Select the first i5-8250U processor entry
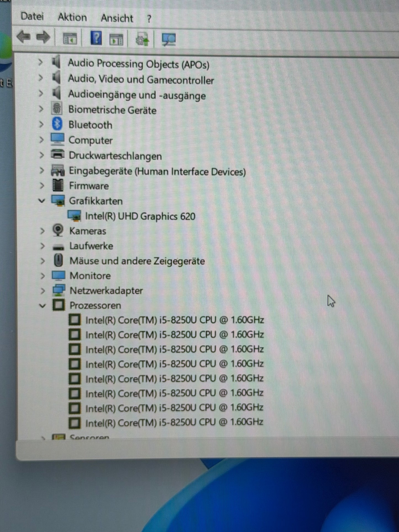The image size is (399, 532). click(175, 320)
